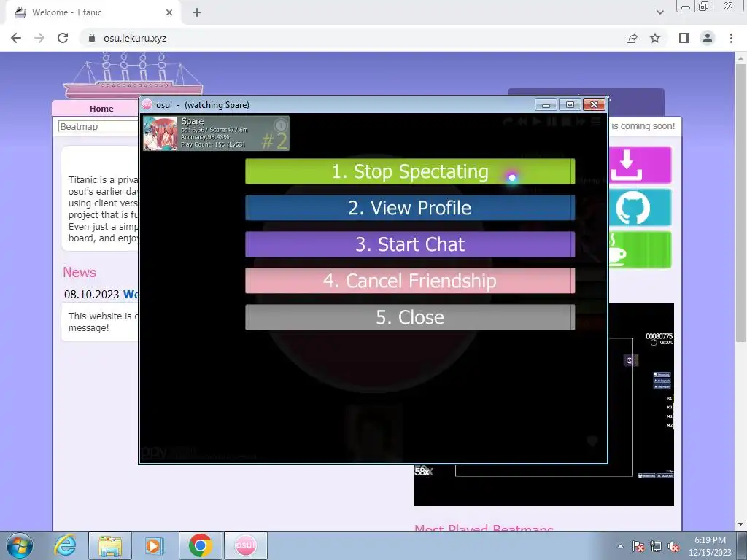Screen dimensions: 747x560
Task: Focus the Beatmap search field
Action: [98, 127]
